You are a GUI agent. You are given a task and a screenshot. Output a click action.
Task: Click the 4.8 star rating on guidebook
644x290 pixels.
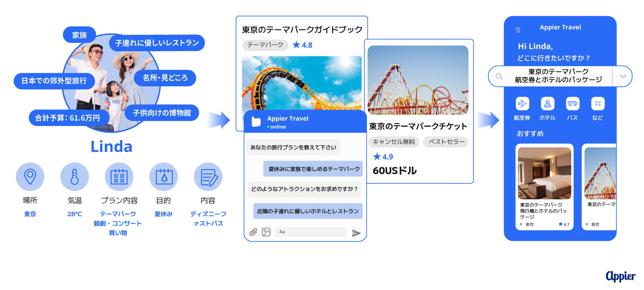point(302,45)
